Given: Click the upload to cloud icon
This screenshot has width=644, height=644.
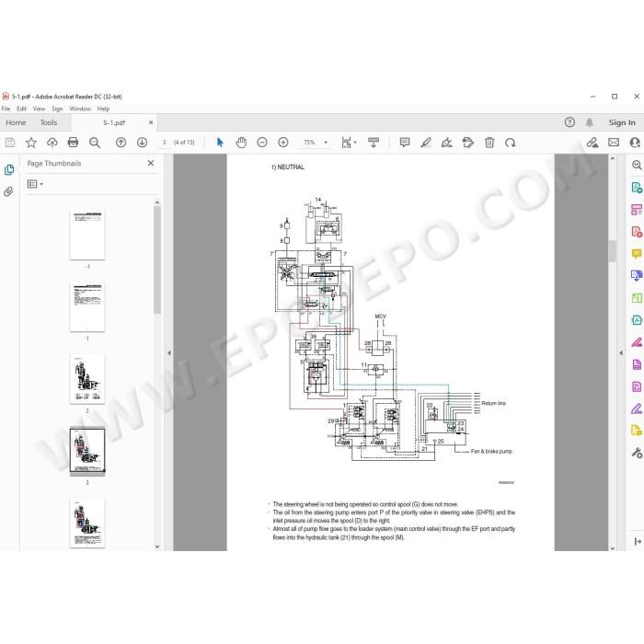Looking at the screenshot, I should [x=52, y=143].
